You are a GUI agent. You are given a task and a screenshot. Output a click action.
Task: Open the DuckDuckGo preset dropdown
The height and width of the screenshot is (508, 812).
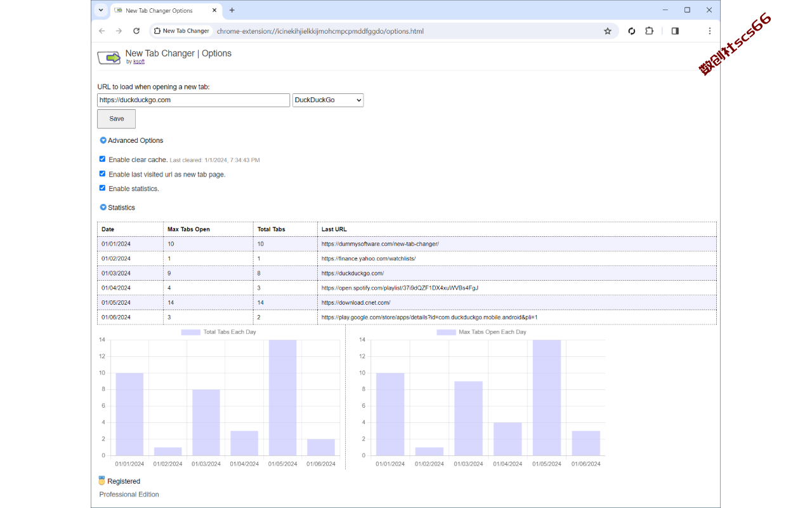pyautogui.click(x=328, y=100)
